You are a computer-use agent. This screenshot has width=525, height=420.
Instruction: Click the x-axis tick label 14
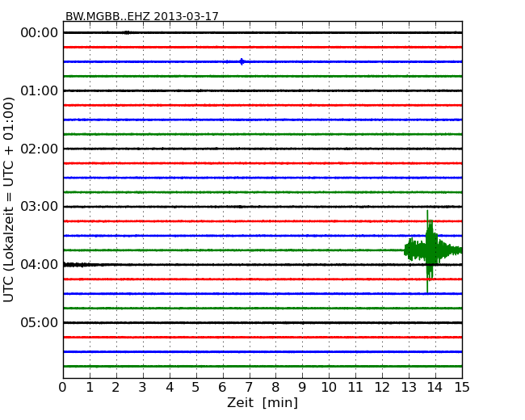coord(435,388)
